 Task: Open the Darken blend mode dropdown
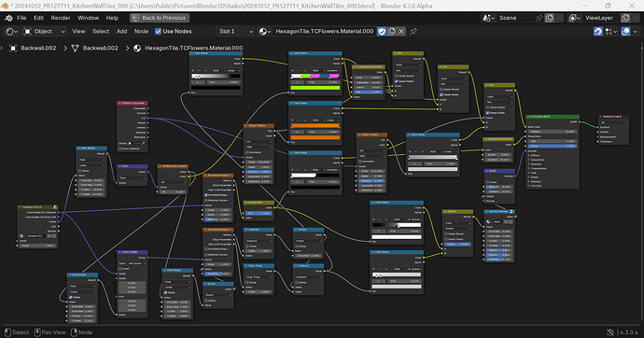[457, 229]
